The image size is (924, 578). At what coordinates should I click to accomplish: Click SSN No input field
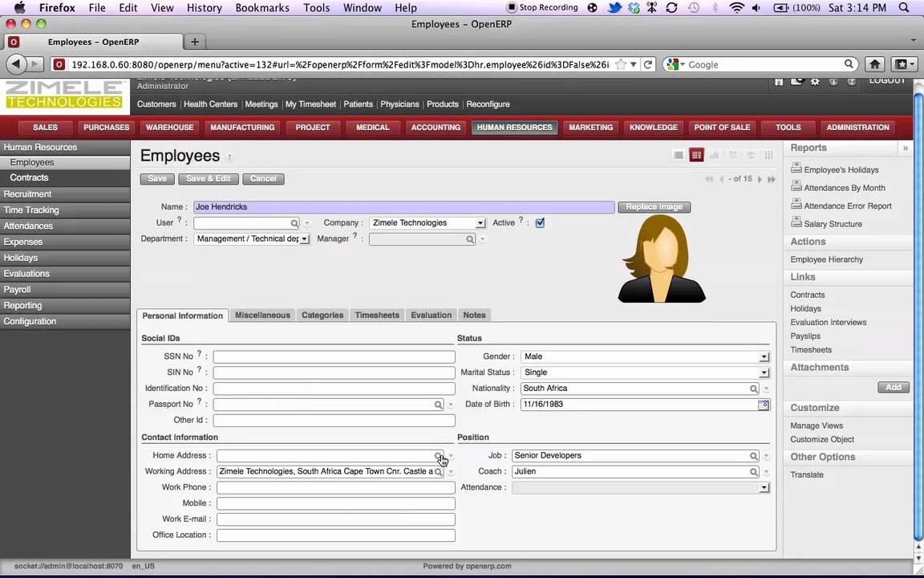334,356
